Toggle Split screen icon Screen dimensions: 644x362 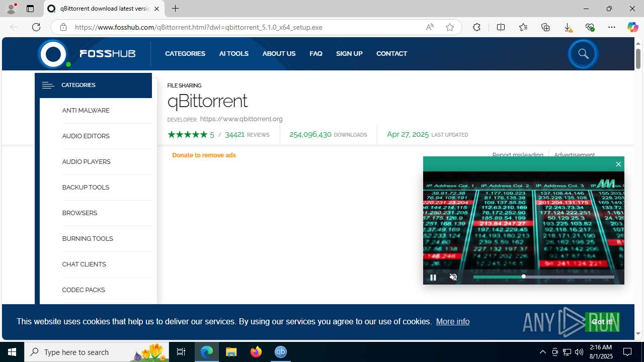click(501, 27)
